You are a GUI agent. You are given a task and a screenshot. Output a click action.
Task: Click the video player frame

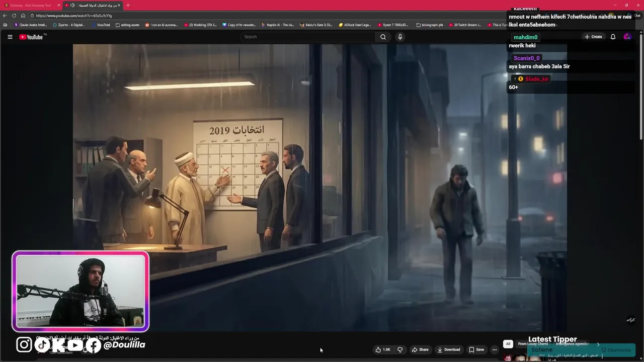(320, 188)
